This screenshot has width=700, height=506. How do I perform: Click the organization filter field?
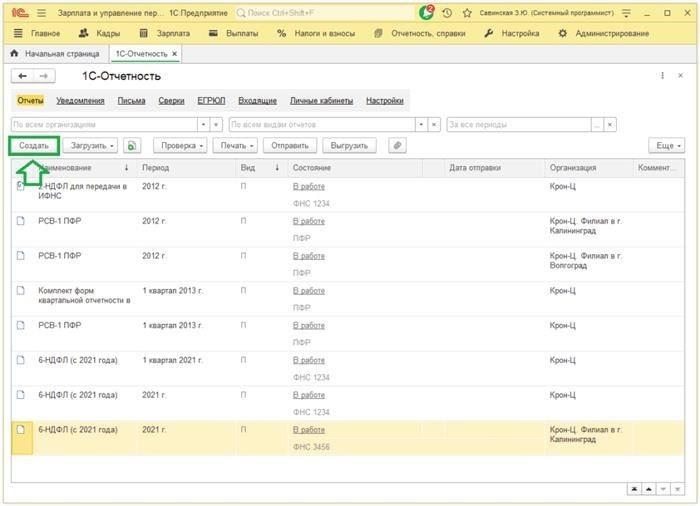coord(104,125)
